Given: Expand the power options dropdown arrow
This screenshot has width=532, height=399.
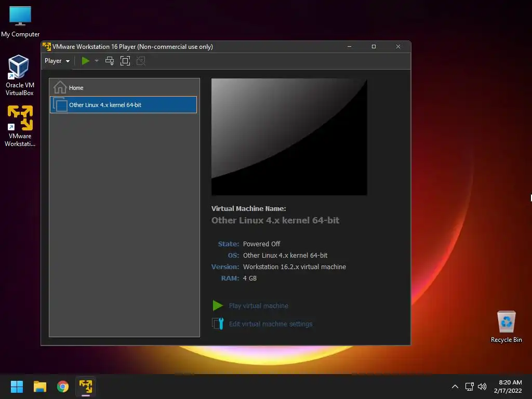Looking at the screenshot, I should tap(97, 61).
